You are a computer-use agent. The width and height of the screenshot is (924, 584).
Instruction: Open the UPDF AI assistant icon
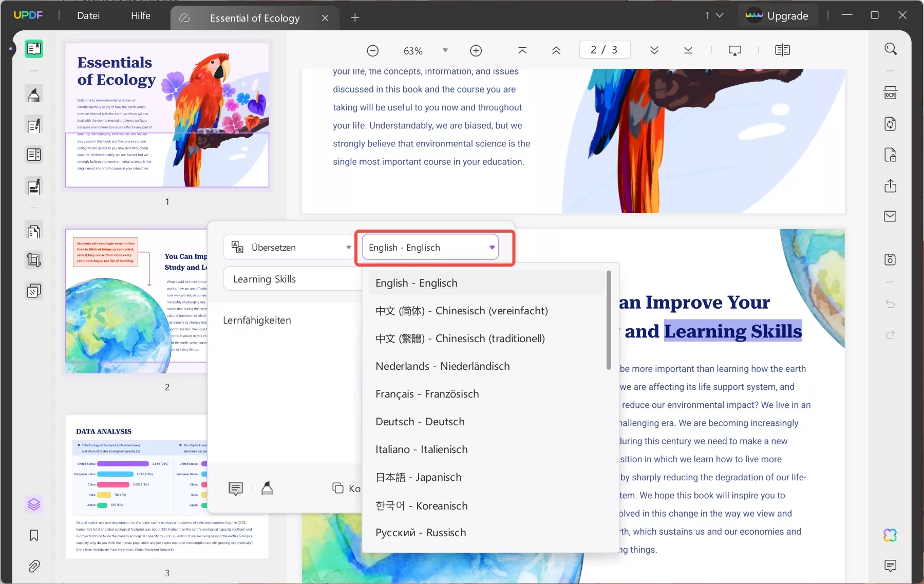(x=891, y=535)
